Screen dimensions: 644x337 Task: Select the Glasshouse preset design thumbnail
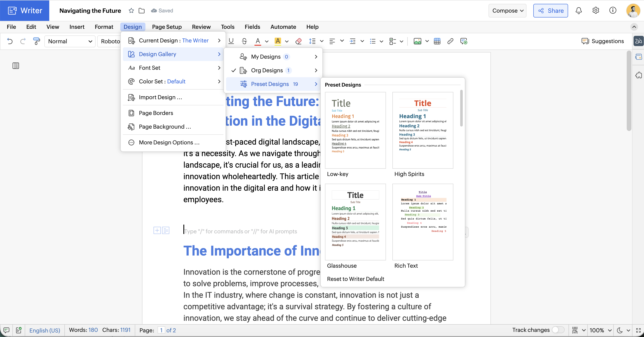(x=355, y=222)
